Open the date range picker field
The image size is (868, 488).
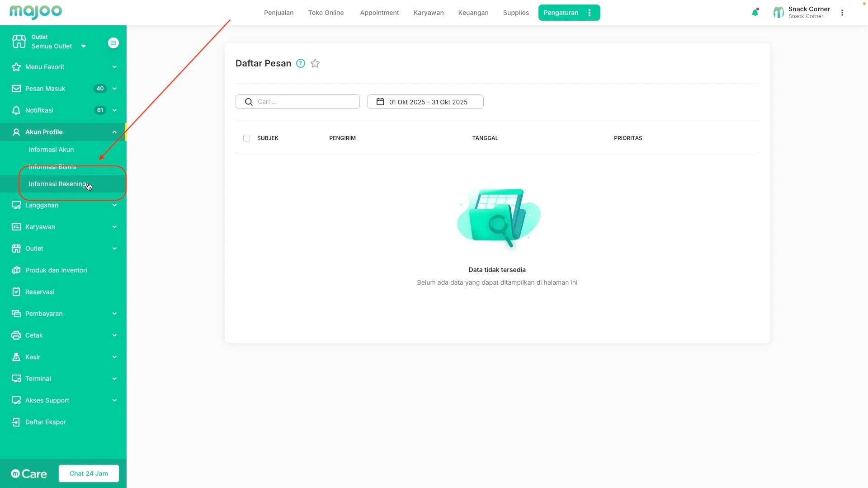point(425,102)
